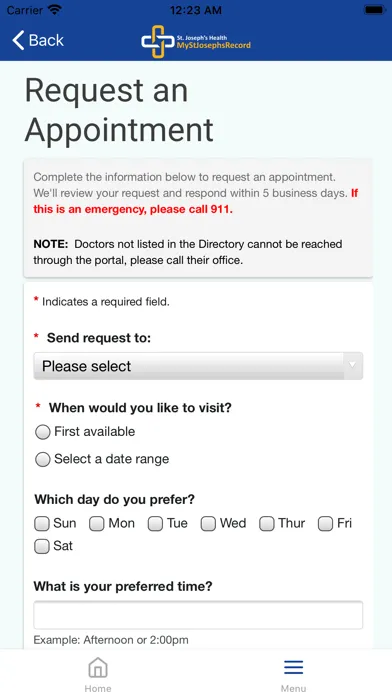Choose the Select a date range option

point(43,459)
